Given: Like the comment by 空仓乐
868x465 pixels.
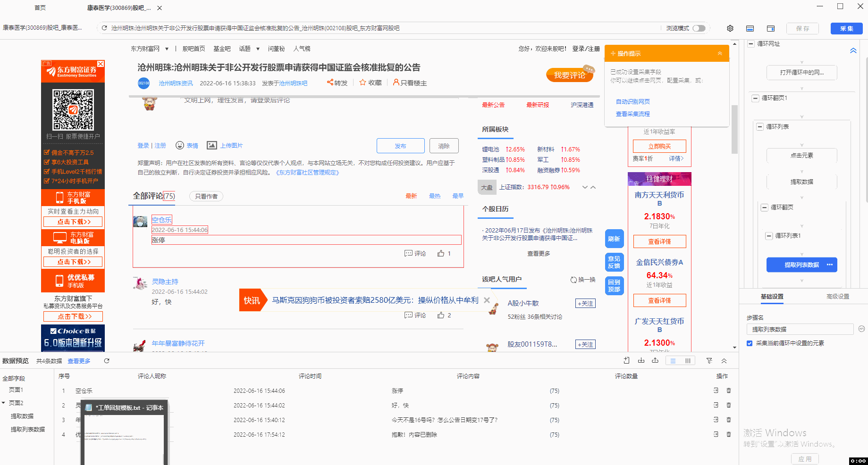Looking at the screenshot, I should 441,253.
